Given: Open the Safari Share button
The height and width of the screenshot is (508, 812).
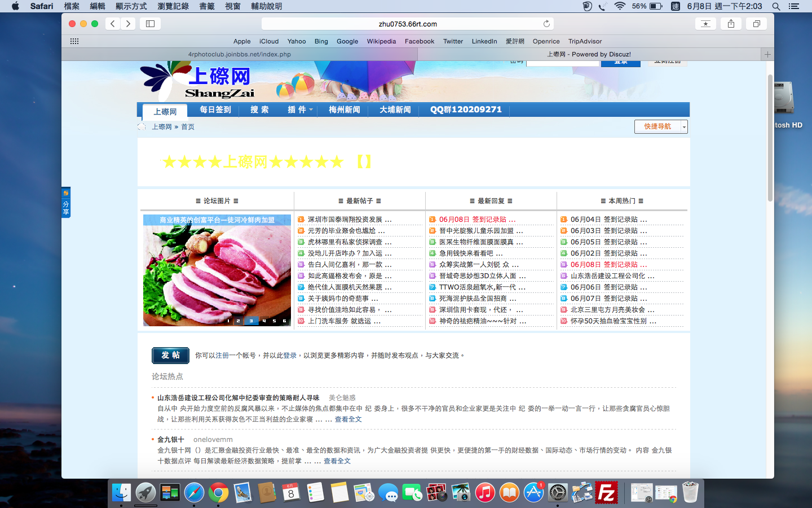Looking at the screenshot, I should pyautogui.click(x=731, y=24).
